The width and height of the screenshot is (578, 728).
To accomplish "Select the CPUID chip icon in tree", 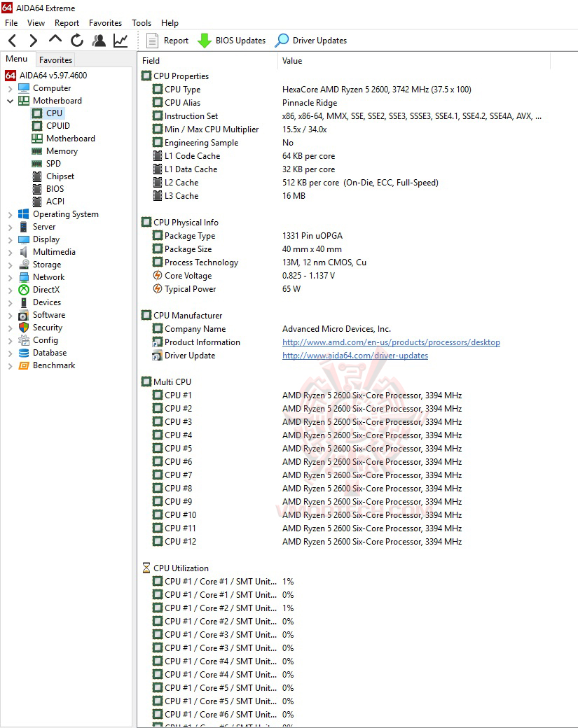I will click(37, 126).
